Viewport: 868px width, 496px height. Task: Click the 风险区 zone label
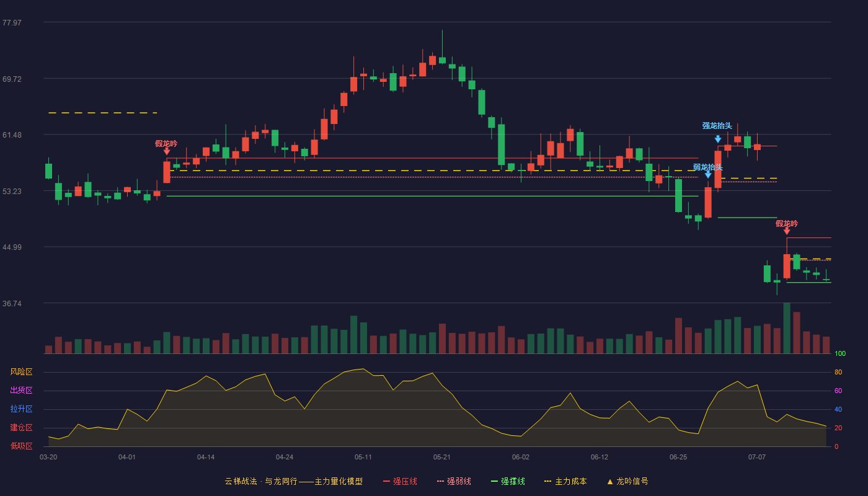click(21, 372)
